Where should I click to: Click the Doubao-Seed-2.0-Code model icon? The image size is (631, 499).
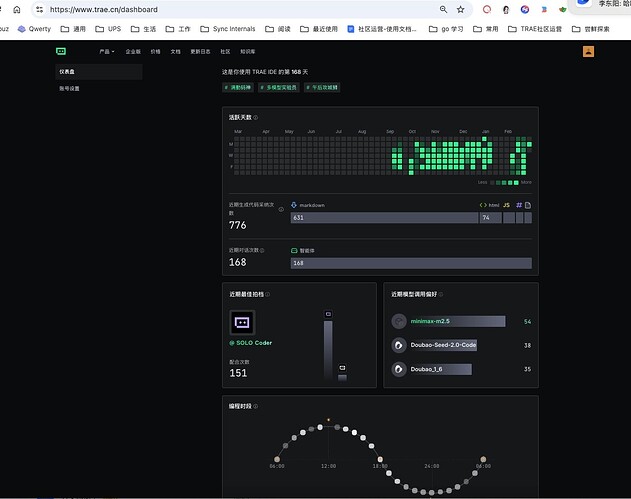[x=399, y=345]
